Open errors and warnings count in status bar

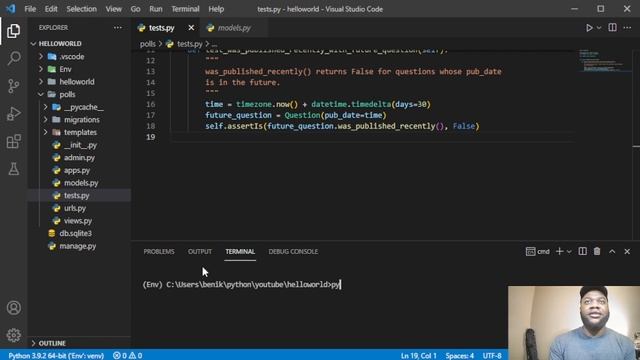pyautogui.click(x=127, y=356)
